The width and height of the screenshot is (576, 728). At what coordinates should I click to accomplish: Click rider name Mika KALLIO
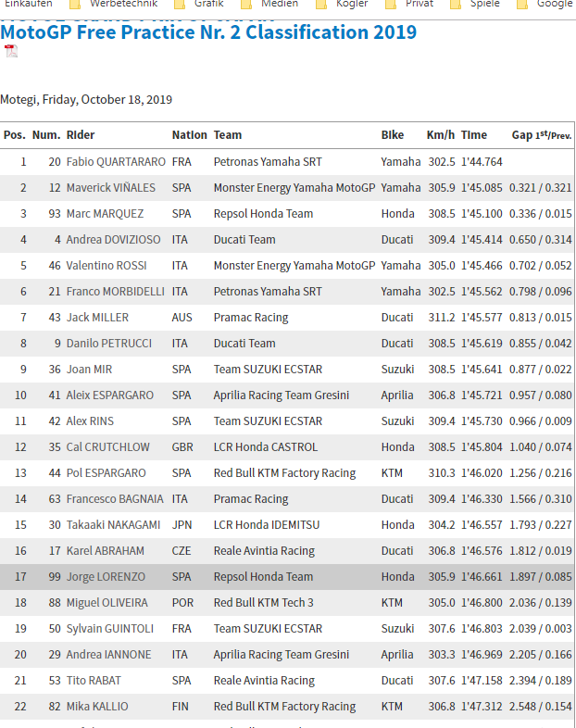click(97, 707)
